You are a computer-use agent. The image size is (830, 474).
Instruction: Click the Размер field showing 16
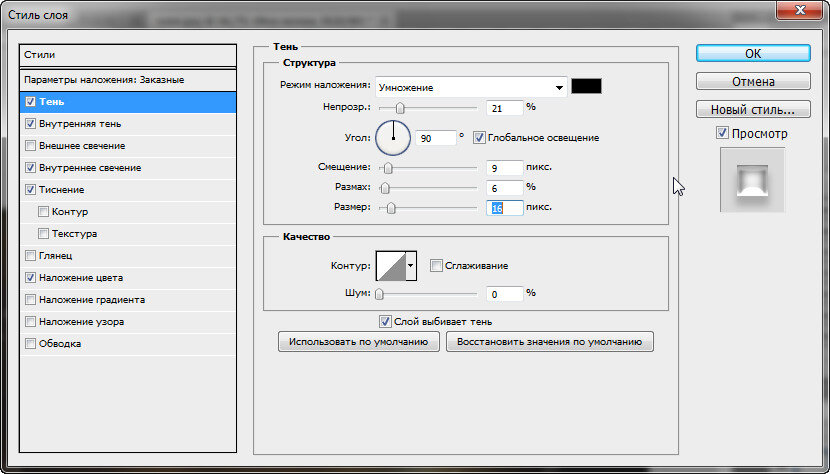tap(504, 208)
